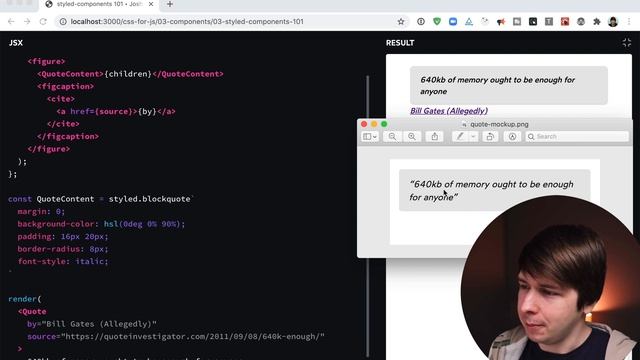Open Preview sidebar view dropdown

pos(370,136)
